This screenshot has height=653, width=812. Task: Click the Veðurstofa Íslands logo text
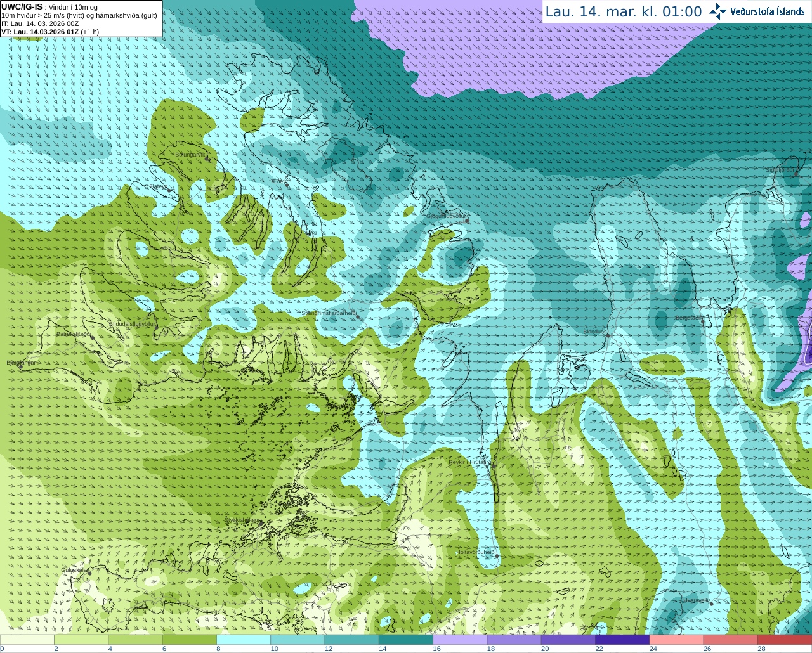point(767,11)
